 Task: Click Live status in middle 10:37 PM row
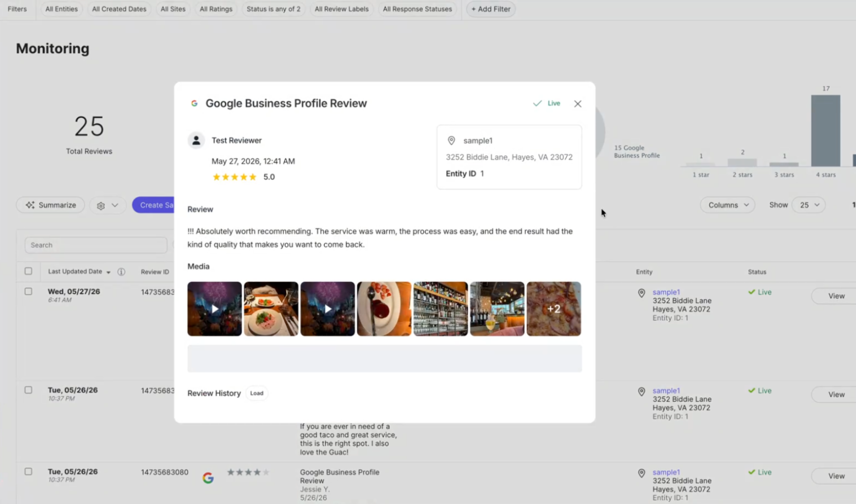pos(760,390)
